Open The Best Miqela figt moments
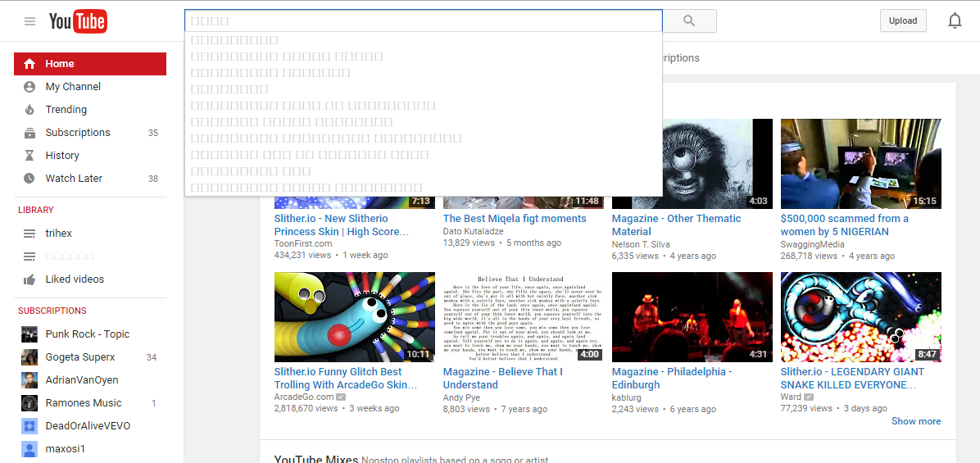This screenshot has width=980, height=463. click(x=515, y=219)
